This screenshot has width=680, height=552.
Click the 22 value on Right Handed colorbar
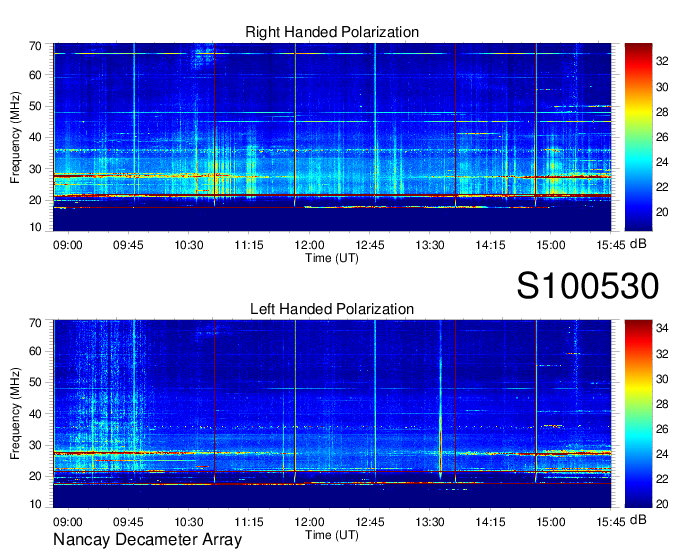click(662, 187)
